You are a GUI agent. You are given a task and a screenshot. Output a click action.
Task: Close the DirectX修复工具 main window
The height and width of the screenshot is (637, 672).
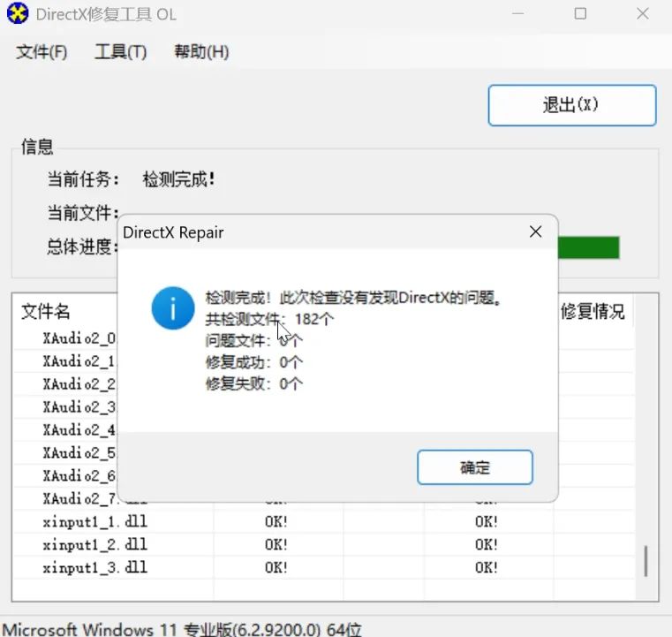tap(643, 14)
